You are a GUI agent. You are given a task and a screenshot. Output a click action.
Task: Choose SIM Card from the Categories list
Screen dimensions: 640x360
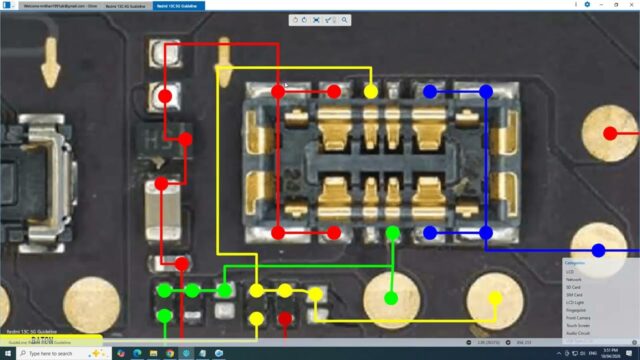coord(574,295)
